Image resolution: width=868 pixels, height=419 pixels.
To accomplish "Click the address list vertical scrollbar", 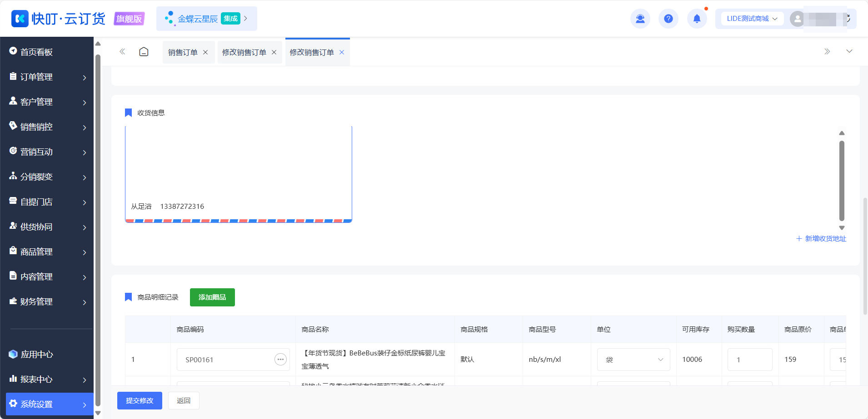I will pyautogui.click(x=842, y=181).
